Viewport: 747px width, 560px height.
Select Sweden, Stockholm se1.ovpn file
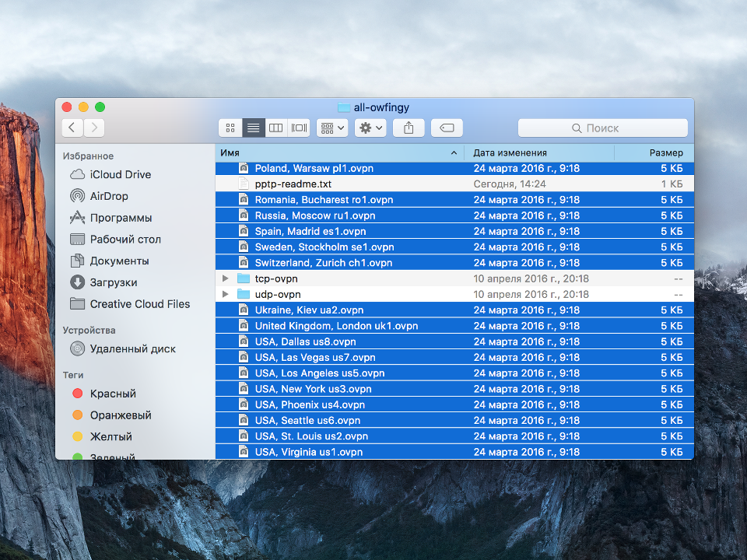tap(454, 247)
